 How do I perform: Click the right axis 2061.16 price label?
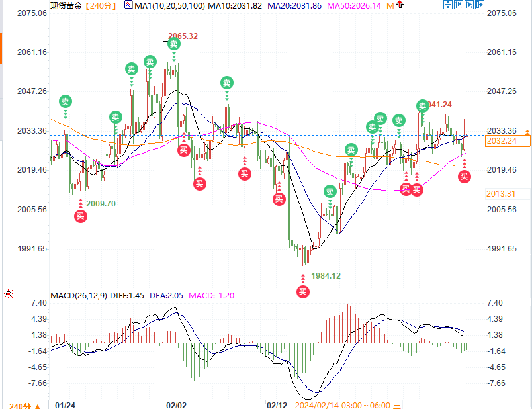[502, 52]
